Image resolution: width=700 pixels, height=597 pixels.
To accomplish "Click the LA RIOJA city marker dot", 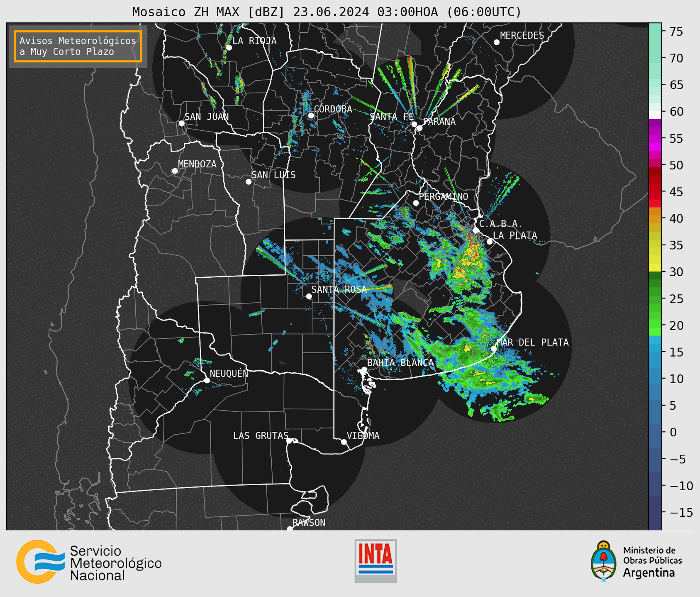I will coord(229,48).
